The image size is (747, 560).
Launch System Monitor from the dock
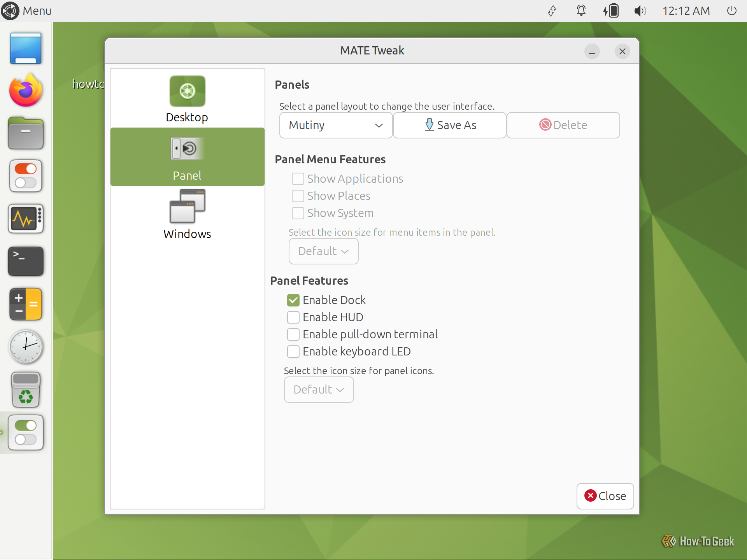click(x=26, y=219)
